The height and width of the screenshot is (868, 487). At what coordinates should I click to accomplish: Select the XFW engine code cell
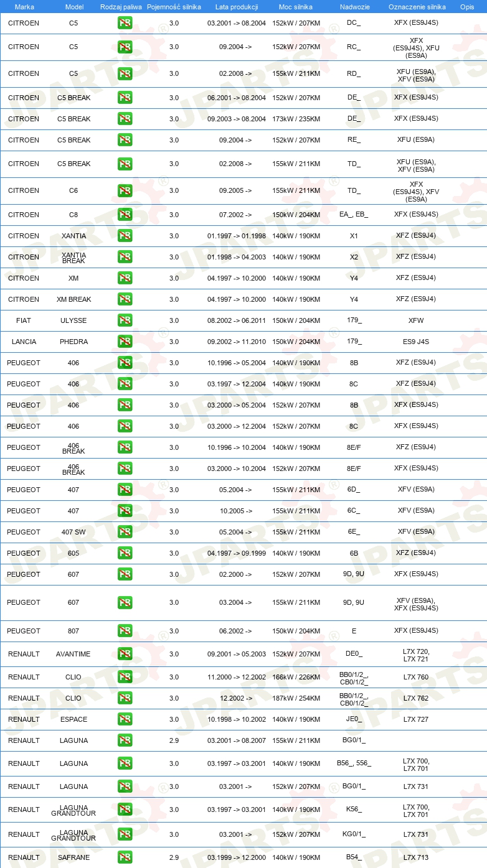(416, 320)
